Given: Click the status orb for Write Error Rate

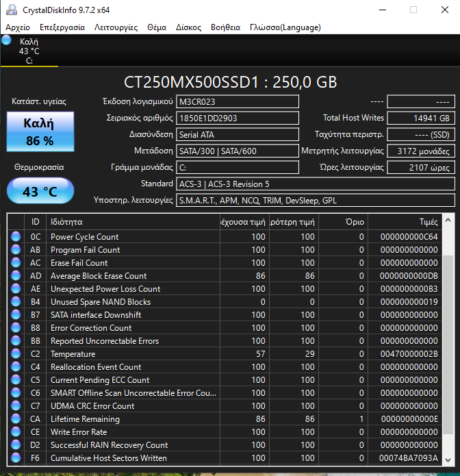Looking at the screenshot, I should [16, 432].
